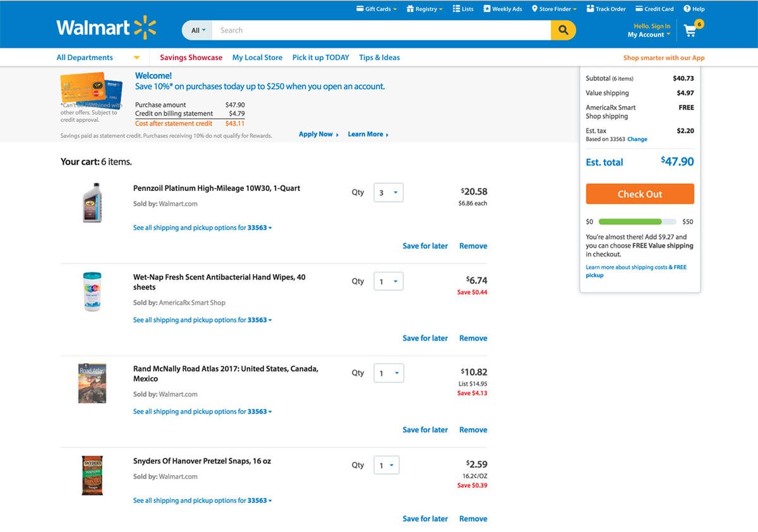Open Snyders Of Hanover Pretzel Snaps title
This screenshot has height=532, width=758.
click(202, 461)
